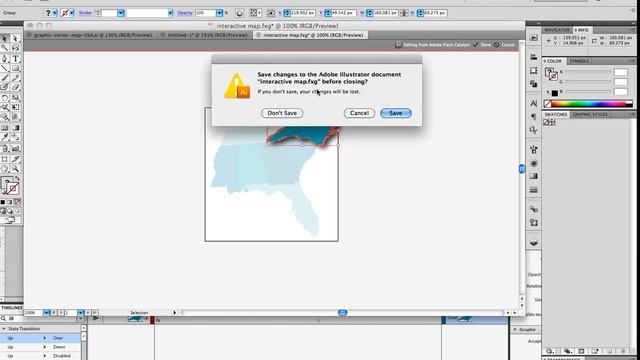Image resolution: width=640 pixels, height=360 pixels.
Task: Select the Pen tool
Action: 4,58
